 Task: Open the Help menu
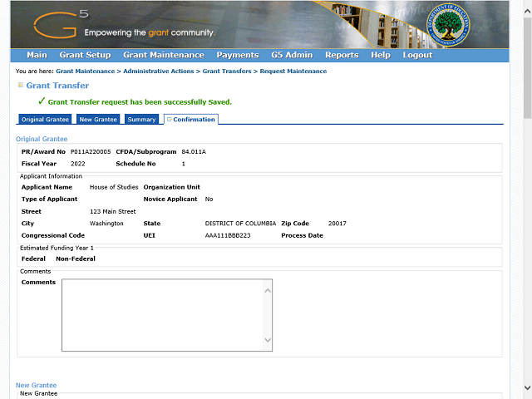point(381,55)
